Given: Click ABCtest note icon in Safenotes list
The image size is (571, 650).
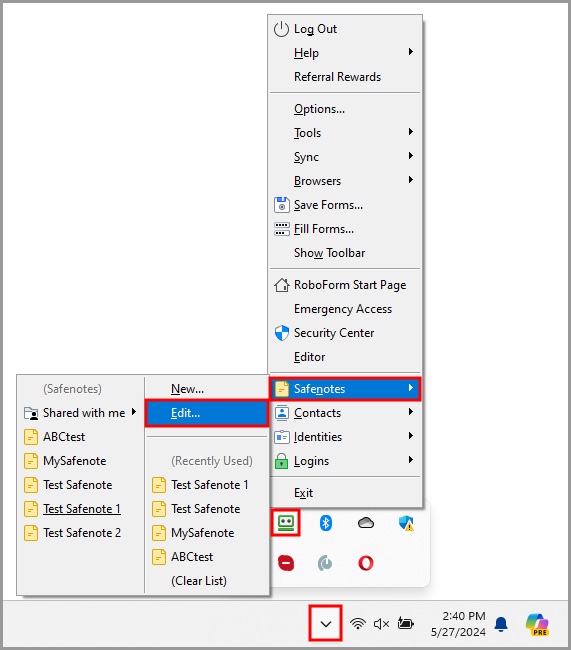Looking at the screenshot, I should click(31, 437).
